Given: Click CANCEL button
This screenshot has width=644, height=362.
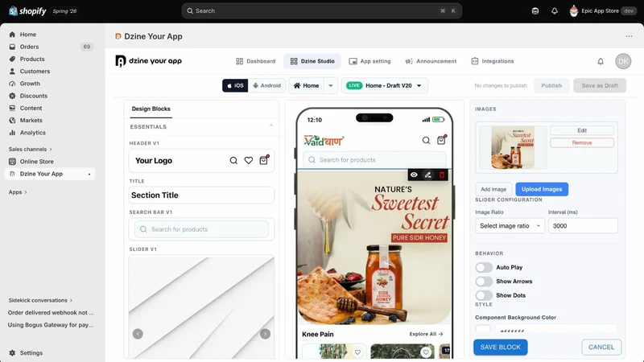Looking at the screenshot, I should coord(601,348).
